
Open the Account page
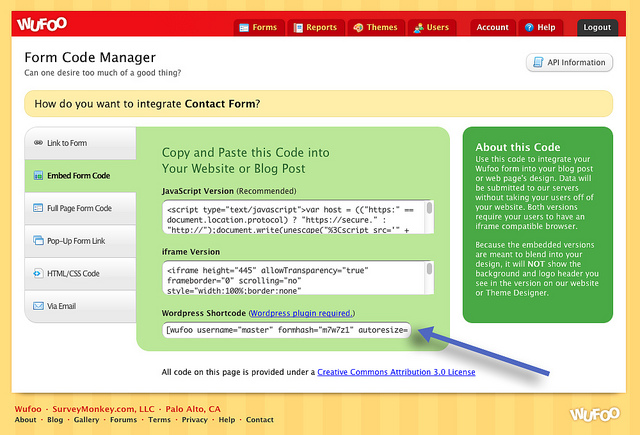(x=493, y=27)
